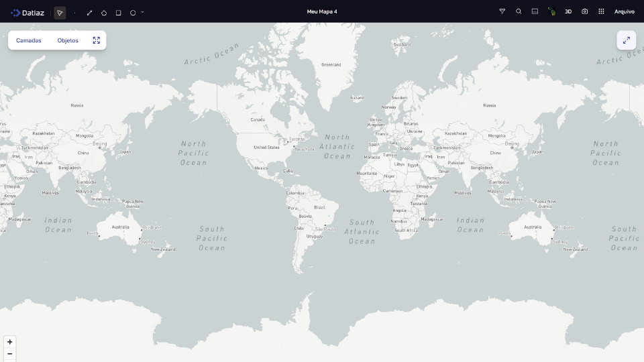644x362 pixels.
Task: Select the polygon drawing tool
Action: click(x=104, y=13)
